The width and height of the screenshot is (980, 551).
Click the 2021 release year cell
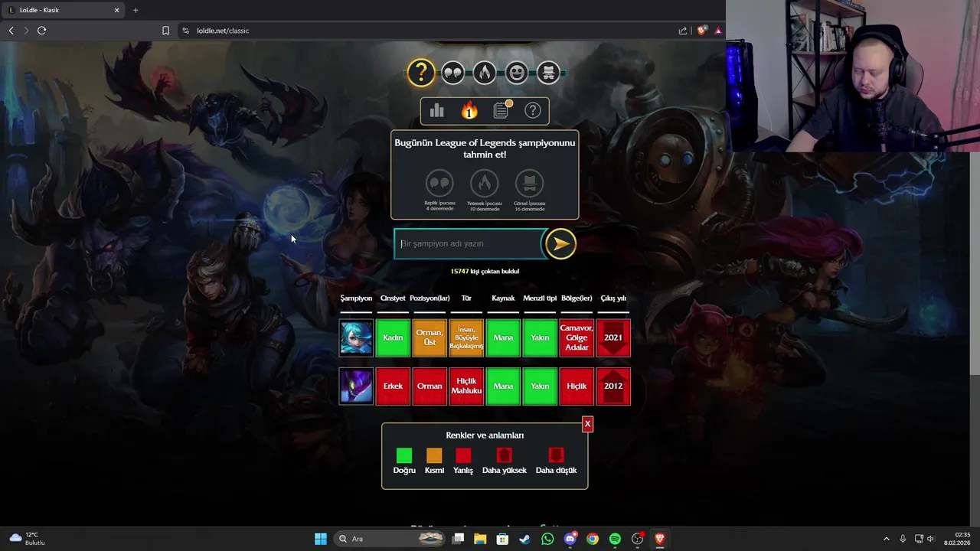tap(613, 338)
